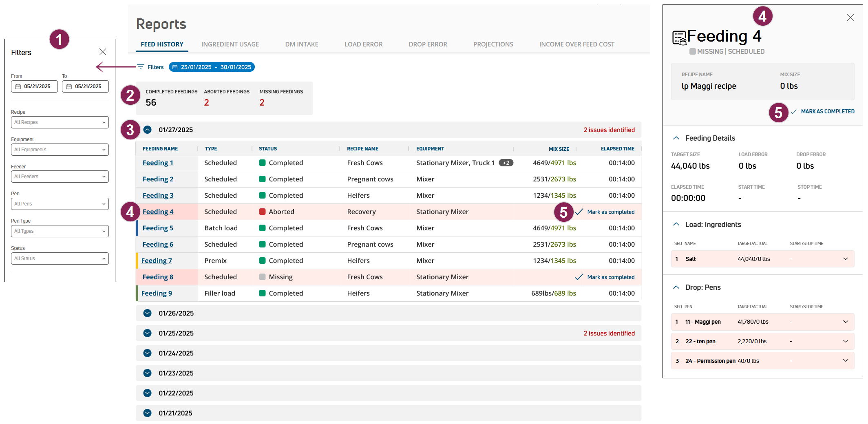The height and width of the screenshot is (424, 868).
Task: Expand the 01/26/2025 date group
Action: point(148,313)
